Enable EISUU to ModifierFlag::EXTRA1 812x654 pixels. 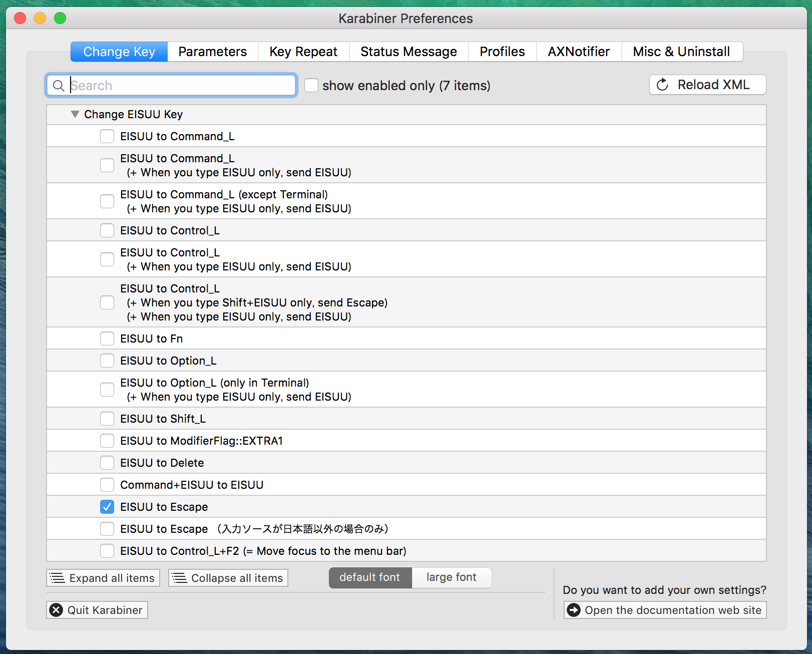107,441
